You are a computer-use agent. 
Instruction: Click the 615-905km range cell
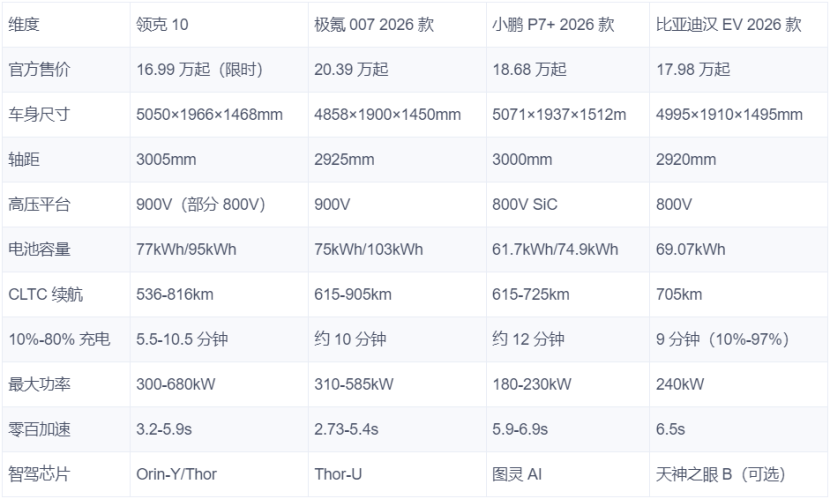(397, 294)
